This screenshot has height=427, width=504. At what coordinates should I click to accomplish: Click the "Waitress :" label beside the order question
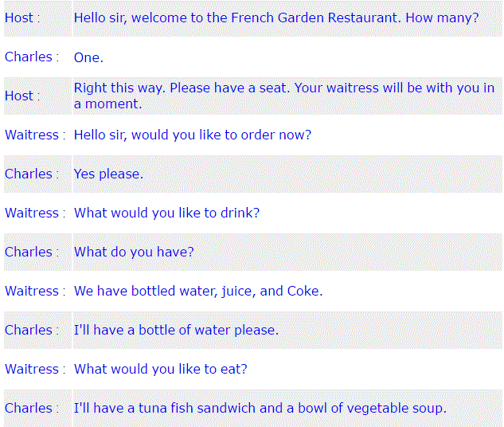pos(35,135)
